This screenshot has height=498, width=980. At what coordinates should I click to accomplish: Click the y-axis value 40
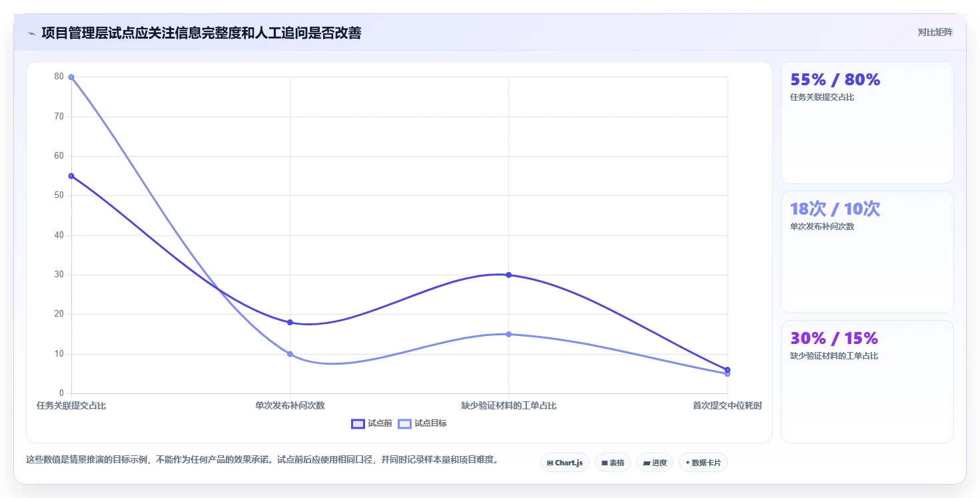pos(59,235)
